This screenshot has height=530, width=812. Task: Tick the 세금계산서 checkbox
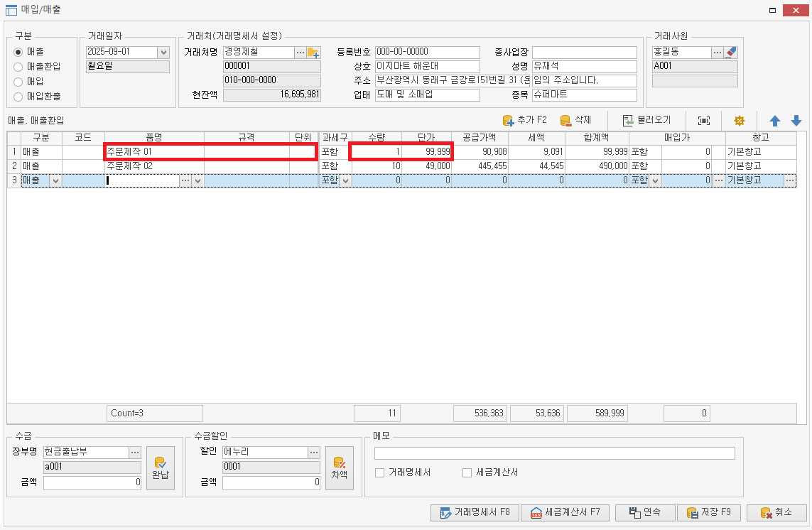tap(467, 472)
